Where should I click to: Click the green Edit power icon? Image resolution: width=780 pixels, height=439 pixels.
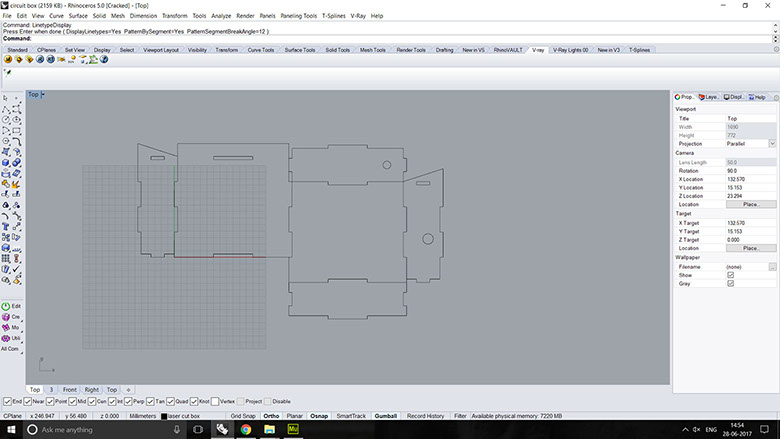(x=6, y=306)
